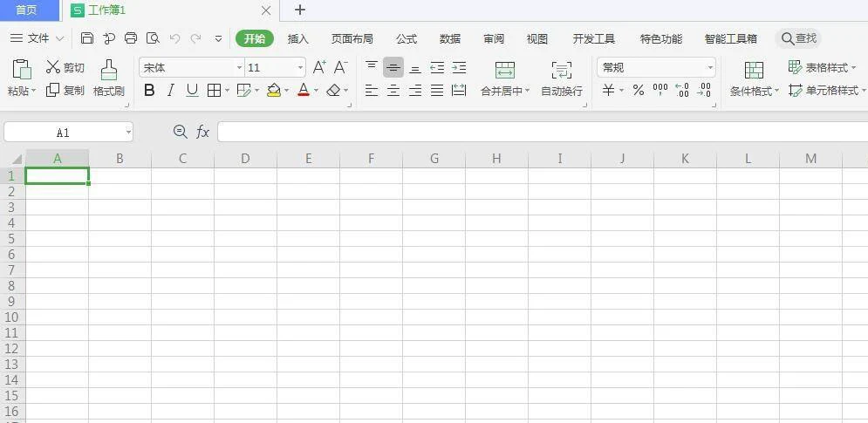The width and height of the screenshot is (868, 423).
Task: Click the distributed alignment icon
Action: pos(459,90)
